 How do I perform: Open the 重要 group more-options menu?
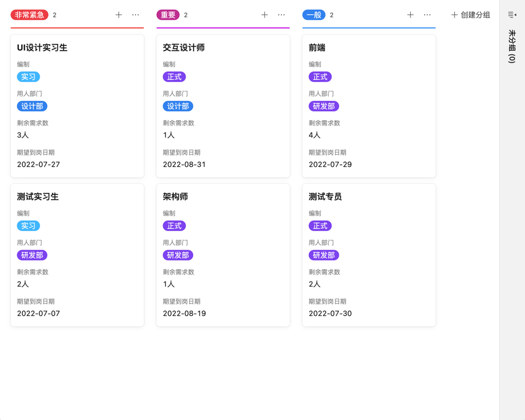tap(281, 15)
